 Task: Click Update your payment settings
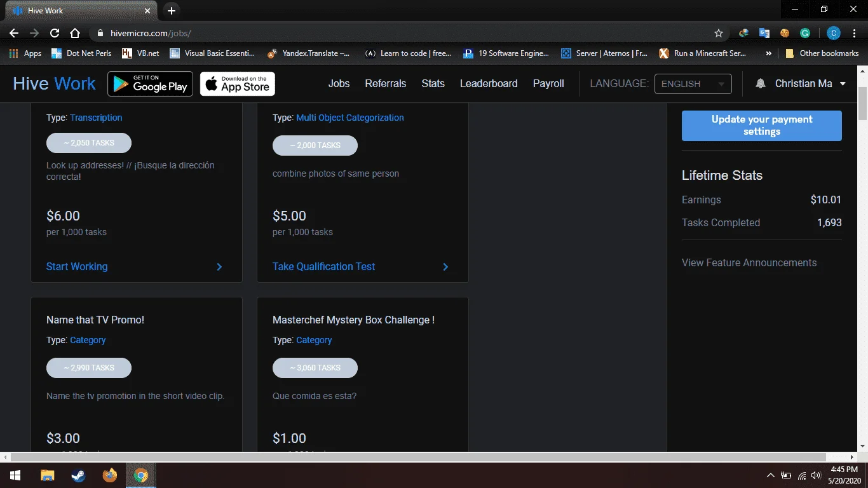pyautogui.click(x=762, y=125)
